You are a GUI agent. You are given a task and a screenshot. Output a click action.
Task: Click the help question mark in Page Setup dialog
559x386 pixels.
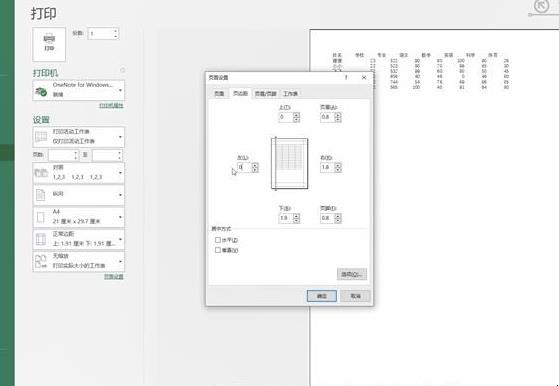346,77
